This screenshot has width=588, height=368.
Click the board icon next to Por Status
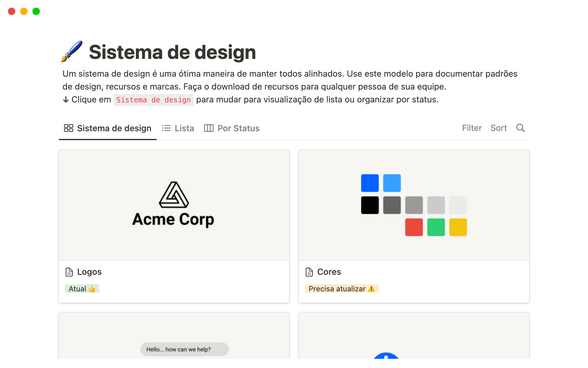pos(209,128)
